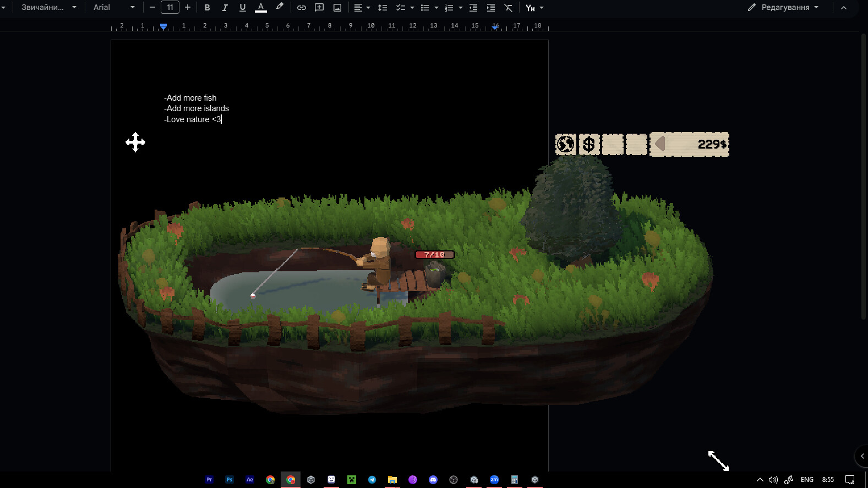
Task: Click the back arrow on money panel
Action: point(660,144)
